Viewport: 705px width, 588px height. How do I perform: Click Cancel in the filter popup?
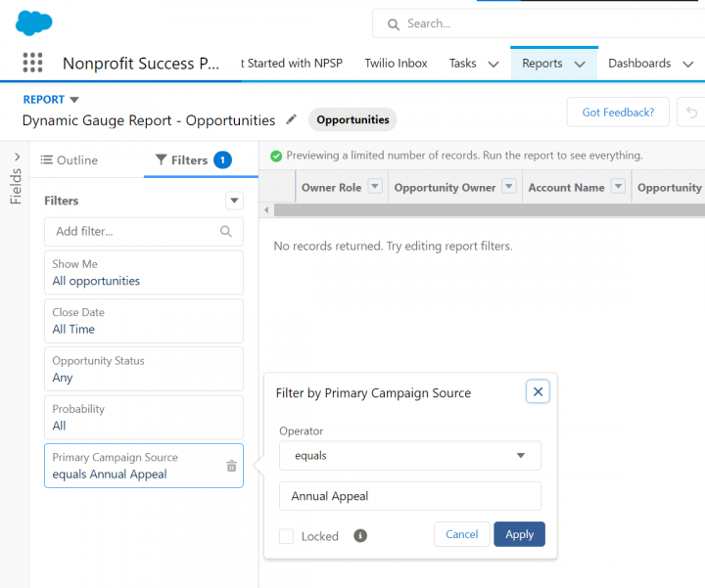461,534
